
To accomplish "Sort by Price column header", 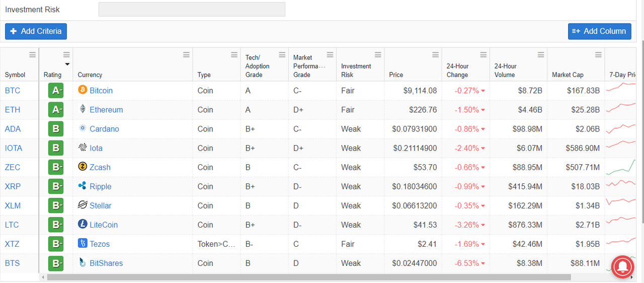I will (396, 75).
